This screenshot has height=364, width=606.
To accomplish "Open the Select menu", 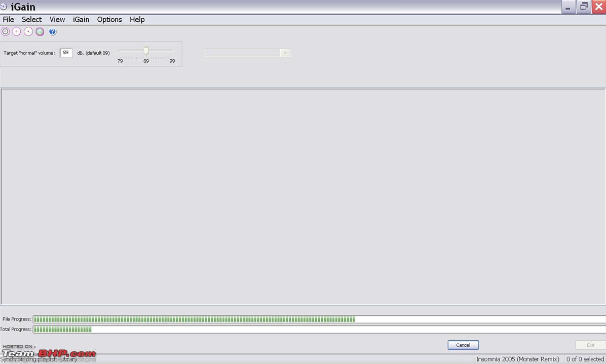I will 32,19.
